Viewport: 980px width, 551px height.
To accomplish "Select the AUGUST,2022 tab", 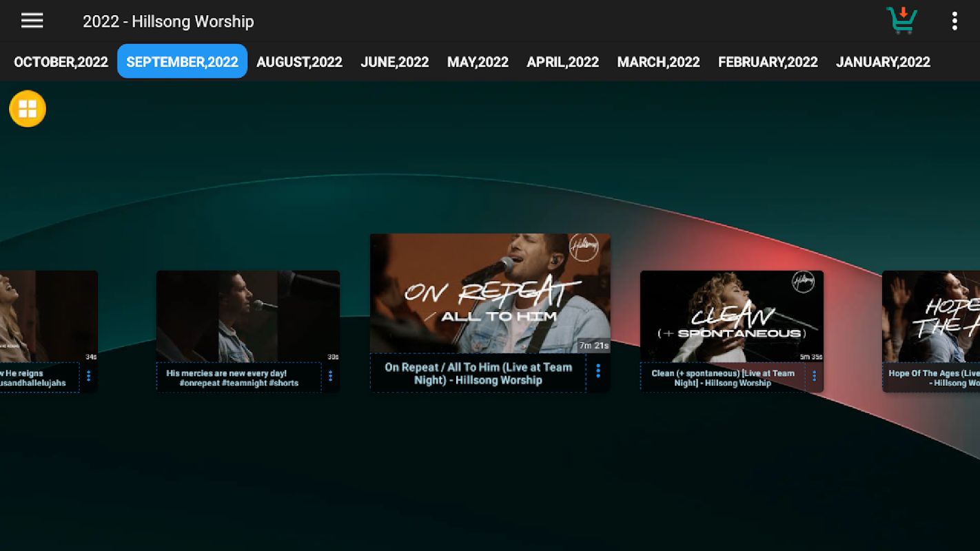I will [299, 62].
